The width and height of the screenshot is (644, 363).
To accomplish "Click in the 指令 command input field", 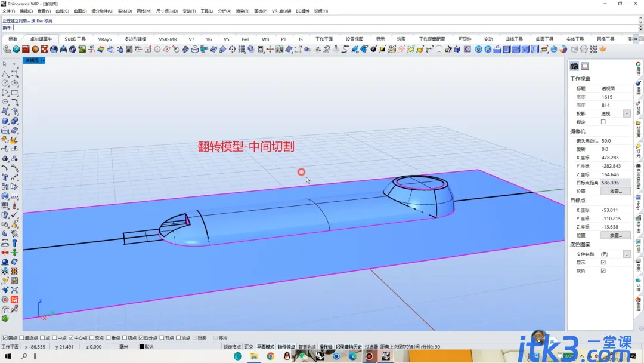I will pyautogui.click(x=324, y=28).
